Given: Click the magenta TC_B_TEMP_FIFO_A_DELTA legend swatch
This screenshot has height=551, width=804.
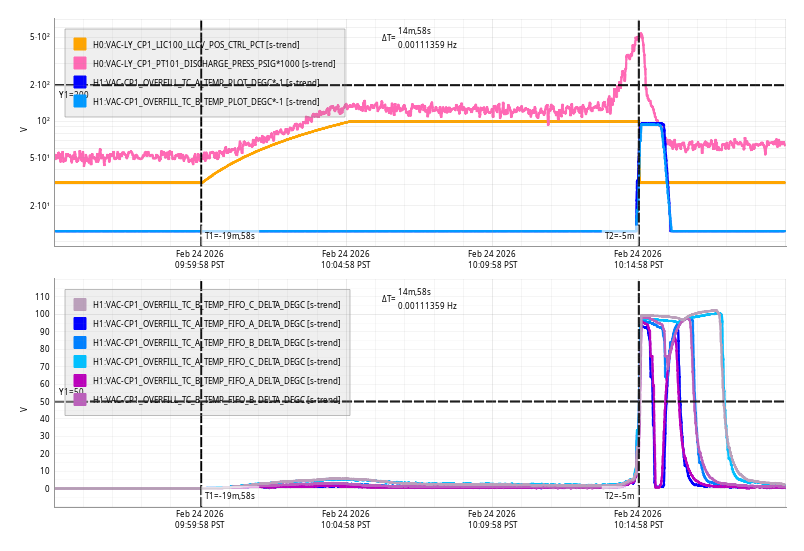Looking at the screenshot, I should [80, 380].
